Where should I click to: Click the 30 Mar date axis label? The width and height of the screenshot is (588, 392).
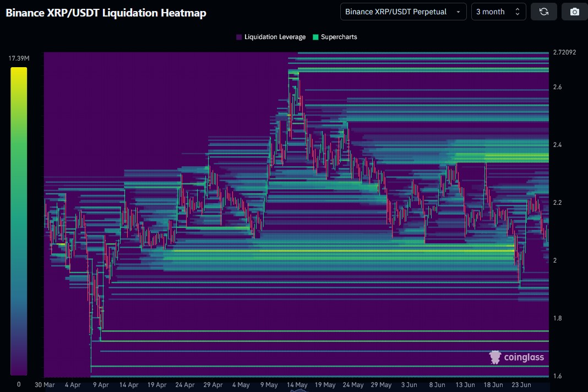coord(45,385)
